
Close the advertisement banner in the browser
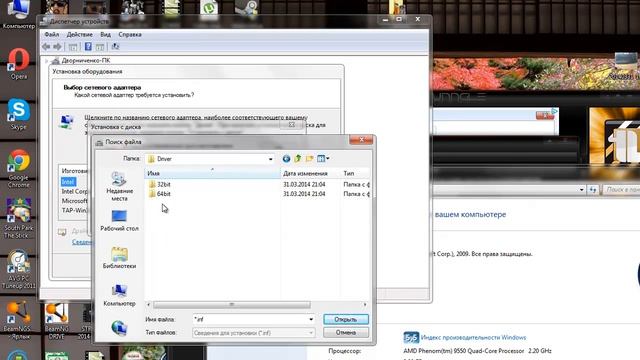544,116
